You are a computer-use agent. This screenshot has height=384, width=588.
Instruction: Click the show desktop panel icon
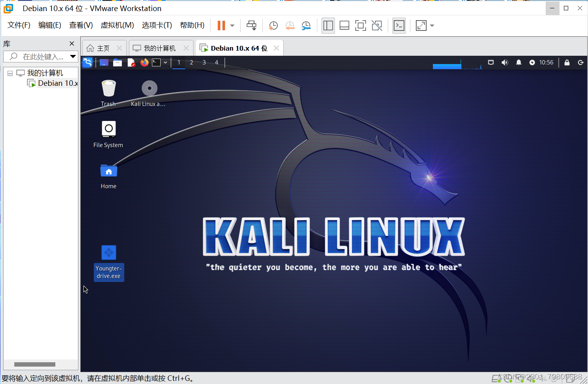pos(104,62)
